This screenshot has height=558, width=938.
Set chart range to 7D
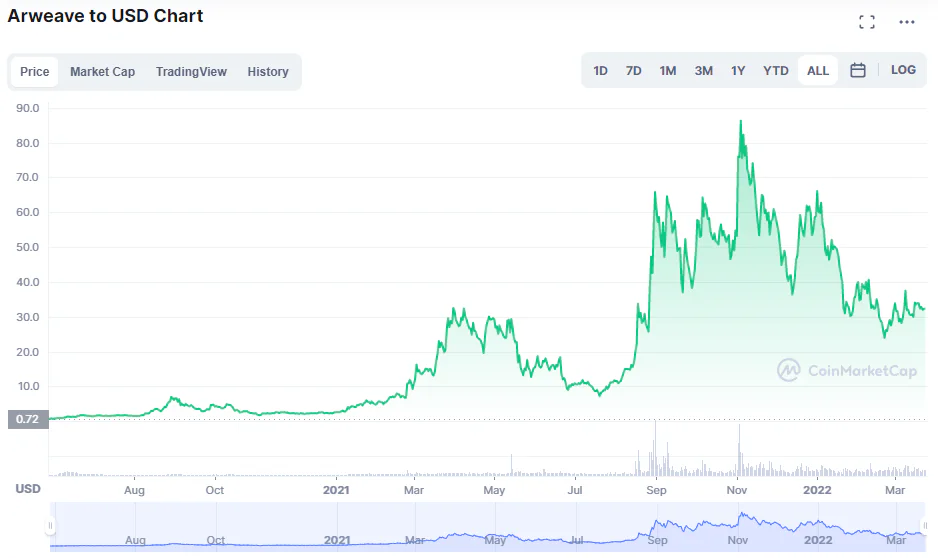click(634, 71)
